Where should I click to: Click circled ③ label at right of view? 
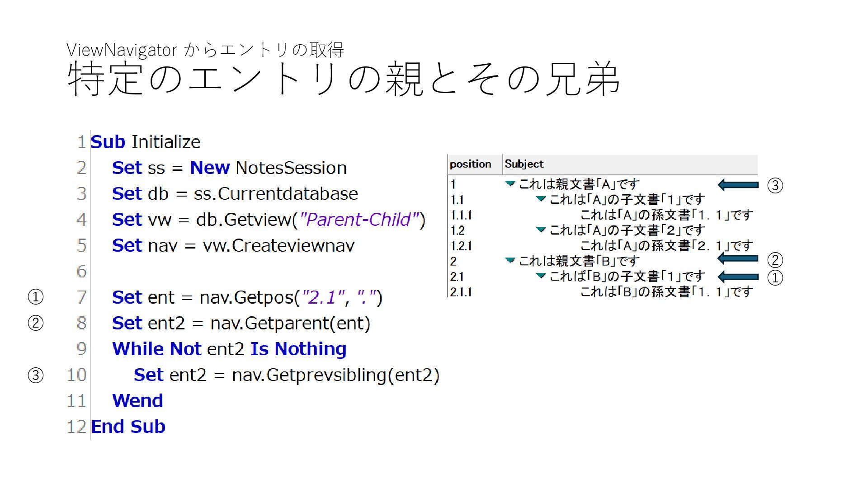(x=775, y=185)
